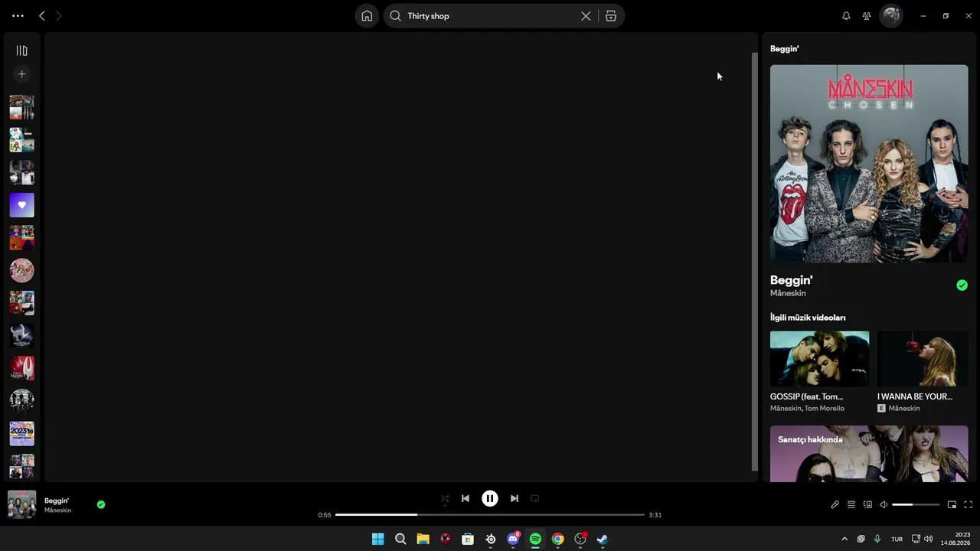Click the Spotify icon in the taskbar
This screenshot has width=980, height=551.
[535, 539]
